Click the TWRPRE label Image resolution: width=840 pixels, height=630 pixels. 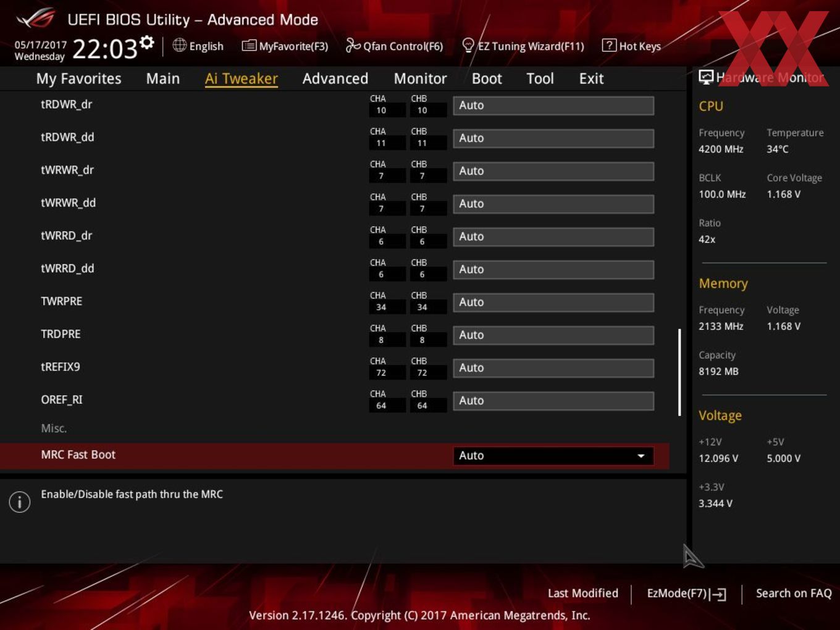(61, 301)
